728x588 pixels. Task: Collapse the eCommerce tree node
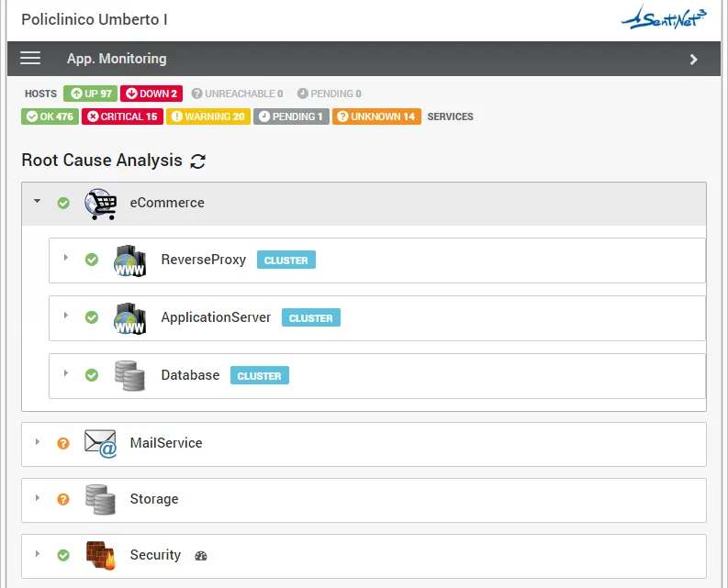coord(37,201)
